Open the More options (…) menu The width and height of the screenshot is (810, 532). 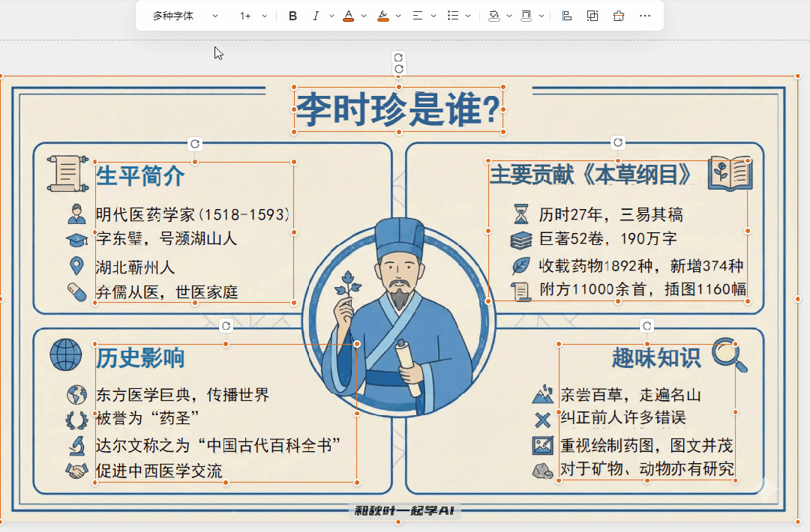[645, 15]
